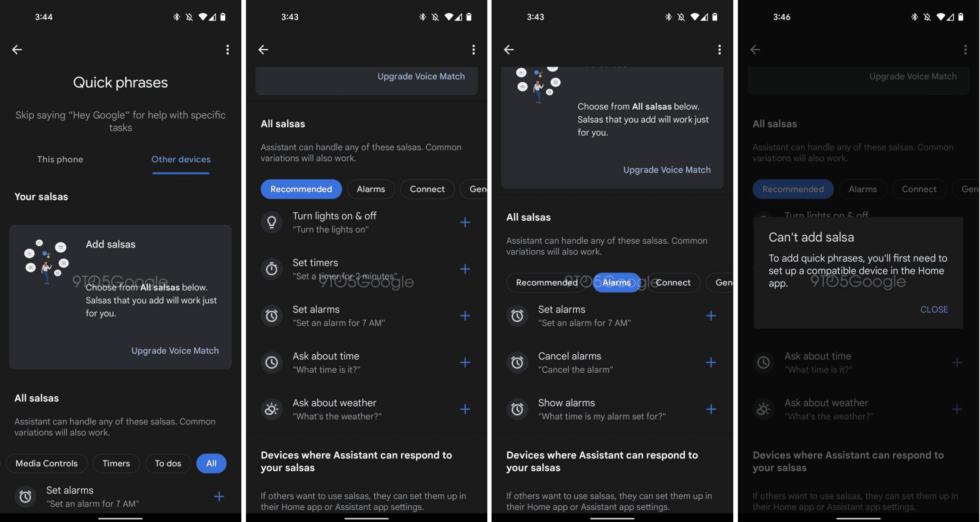Viewport: 980px width, 522px height.
Task: Click CLOSE button on Can't add salsa
Action: (934, 310)
